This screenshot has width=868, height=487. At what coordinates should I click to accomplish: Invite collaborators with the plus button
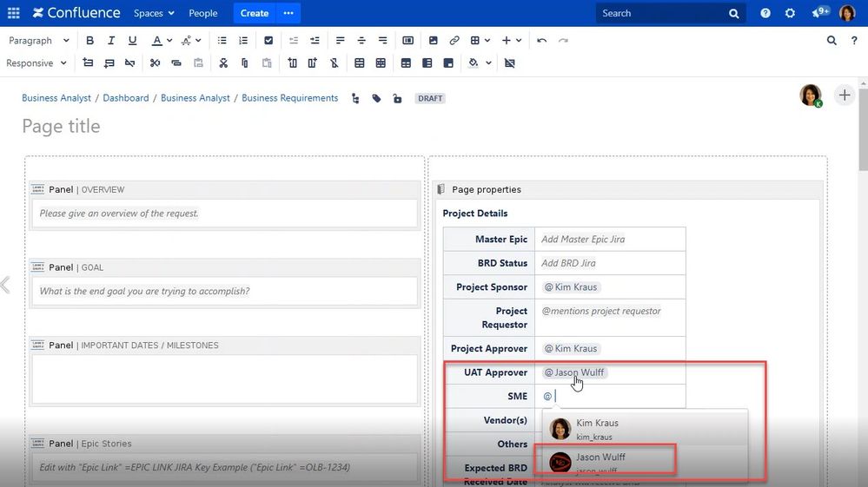point(845,95)
